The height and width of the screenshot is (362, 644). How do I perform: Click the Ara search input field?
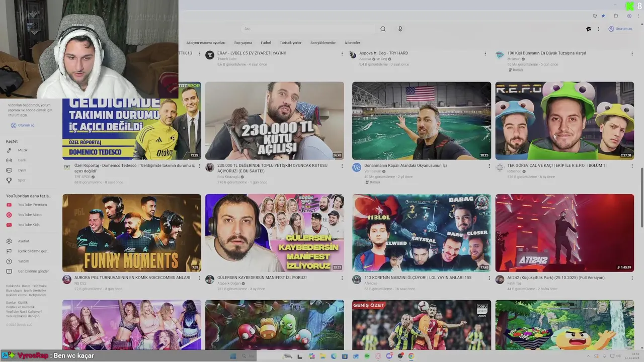pyautogui.click(x=308, y=29)
